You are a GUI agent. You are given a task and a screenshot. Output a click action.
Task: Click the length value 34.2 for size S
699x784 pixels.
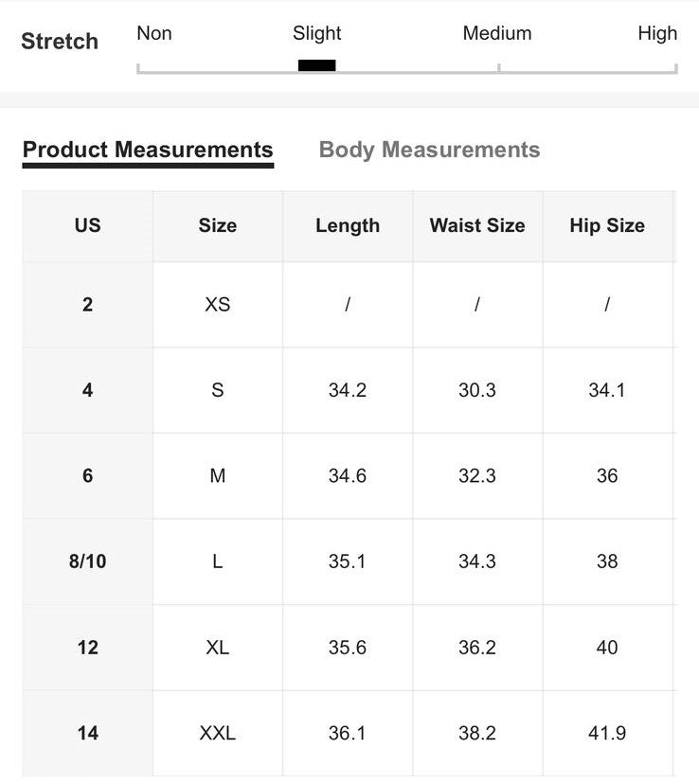[347, 390]
